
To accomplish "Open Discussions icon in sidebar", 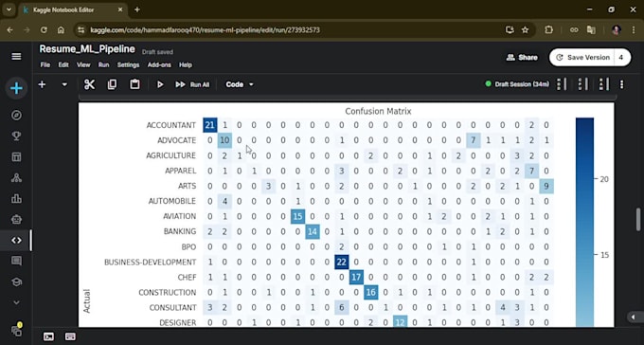I will tap(16, 261).
